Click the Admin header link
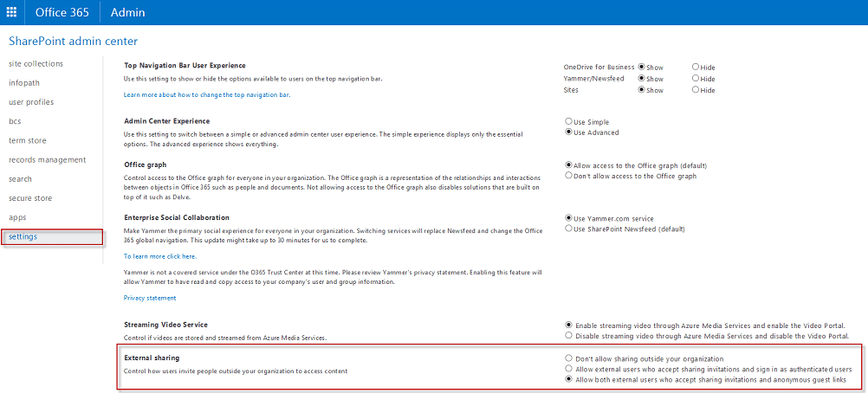868x393 pixels. point(128,12)
